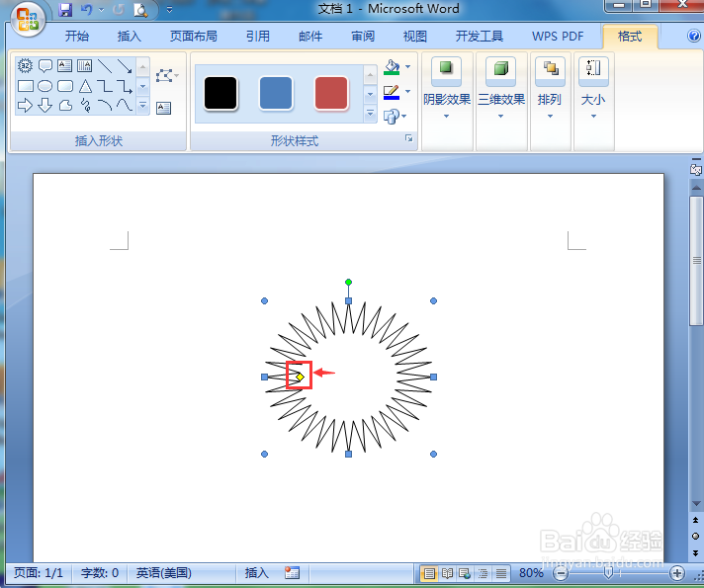Select the 引用 tab

257,36
